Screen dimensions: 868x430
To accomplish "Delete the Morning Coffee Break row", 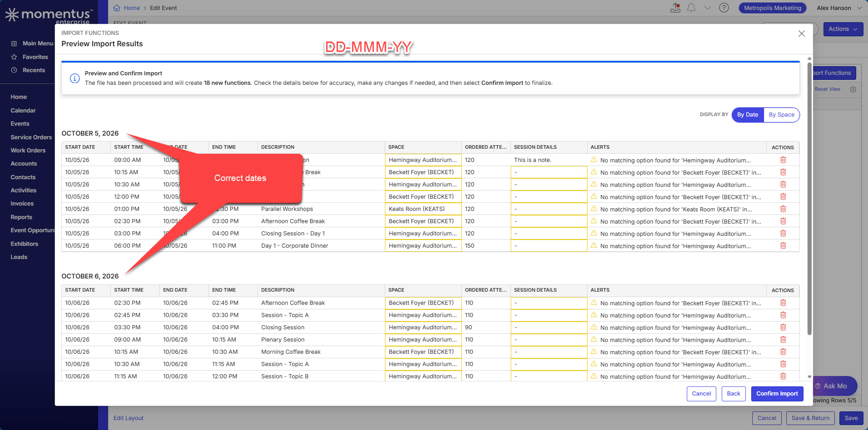I will (x=783, y=352).
